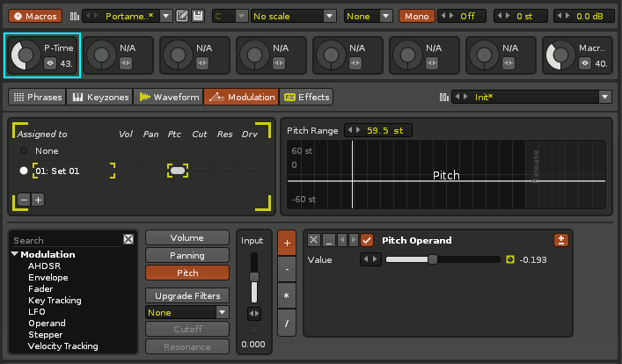Collapse the Modulation tree node
Screen dimensions: 622x364
(x=15, y=254)
